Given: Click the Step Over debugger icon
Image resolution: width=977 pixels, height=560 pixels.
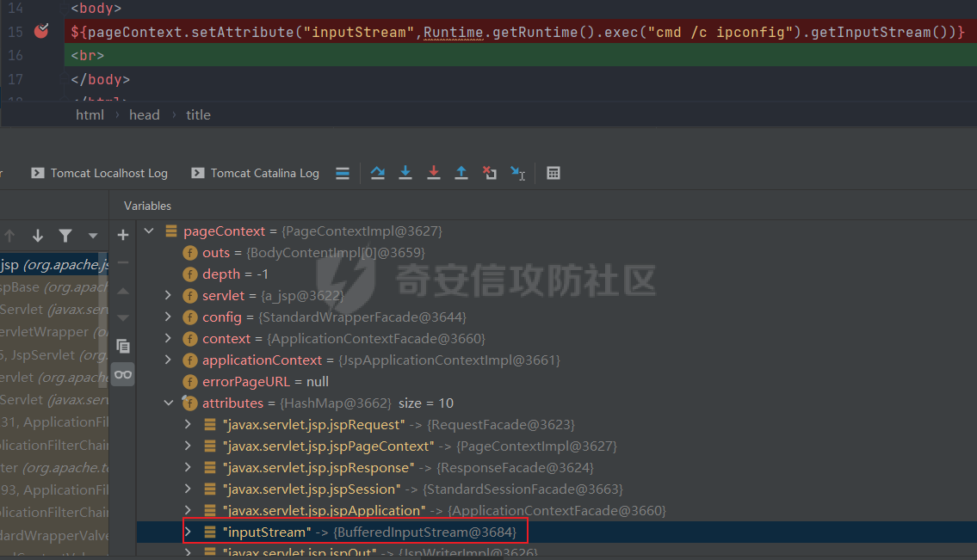Looking at the screenshot, I should tap(377, 173).
